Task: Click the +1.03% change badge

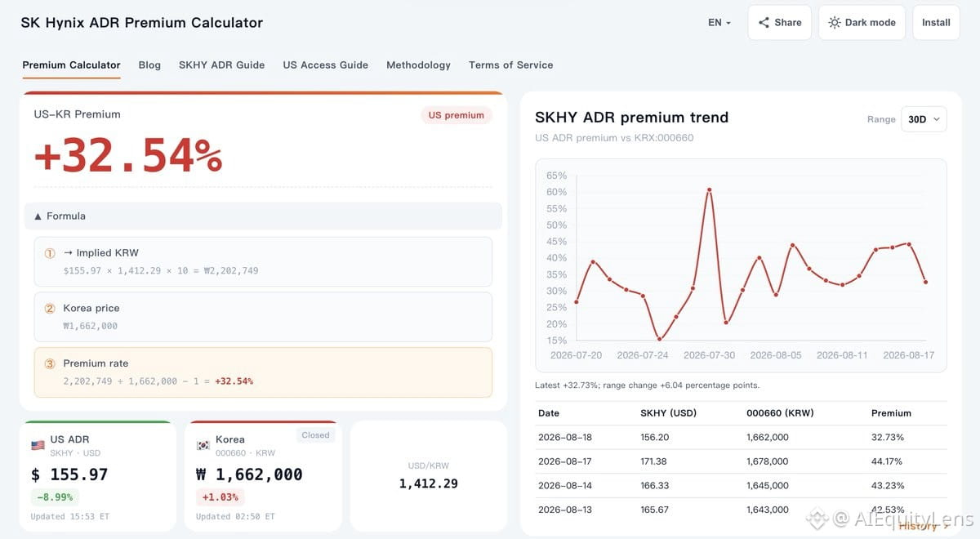Action: [220, 497]
